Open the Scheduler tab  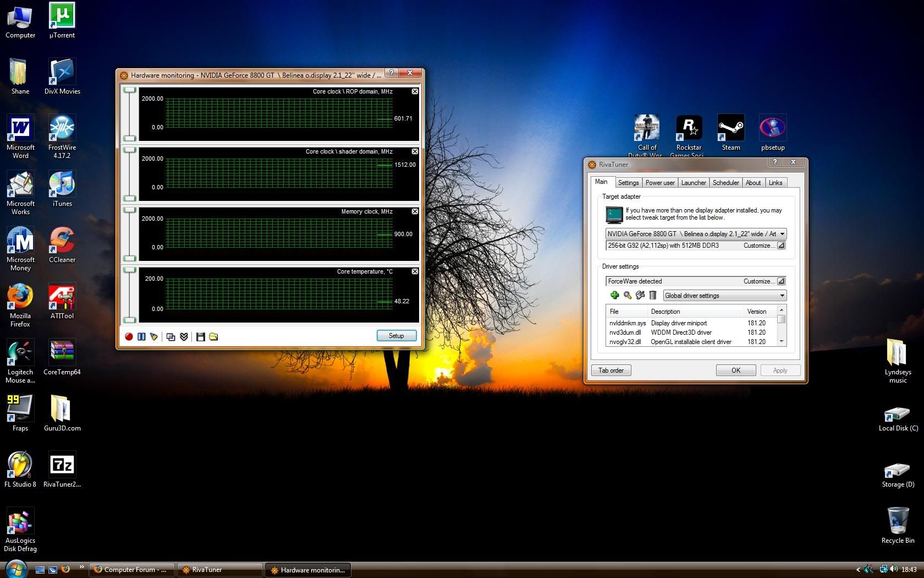(725, 183)
